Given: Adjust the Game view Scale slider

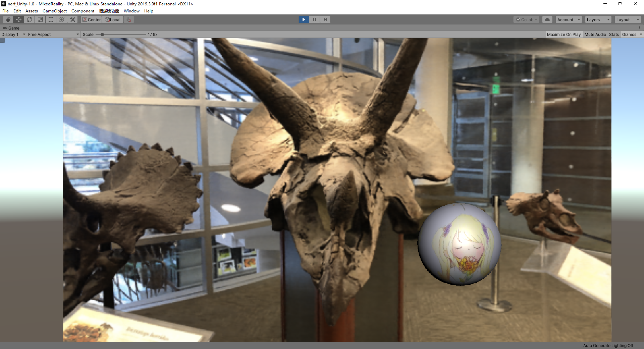Looking at the screenshot, I should (103, 34).
